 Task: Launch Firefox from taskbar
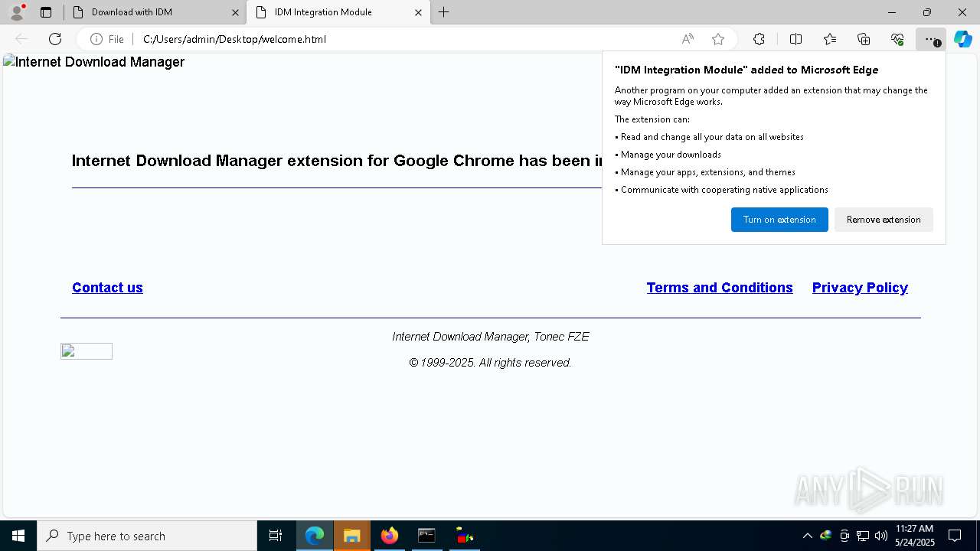pyautogui.click(x=389, y=536)
